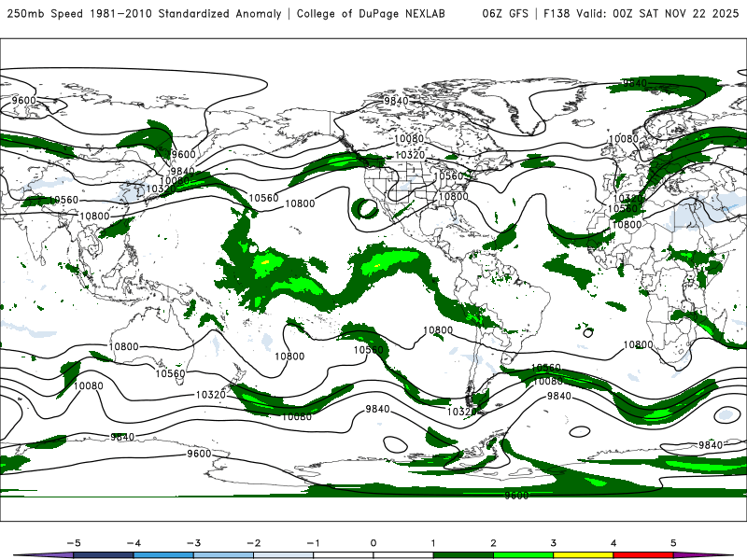Viewport: 747px width, 560px height.
Task: Click the '10560' contour label over the eastern United States
Action: point(449,176)
